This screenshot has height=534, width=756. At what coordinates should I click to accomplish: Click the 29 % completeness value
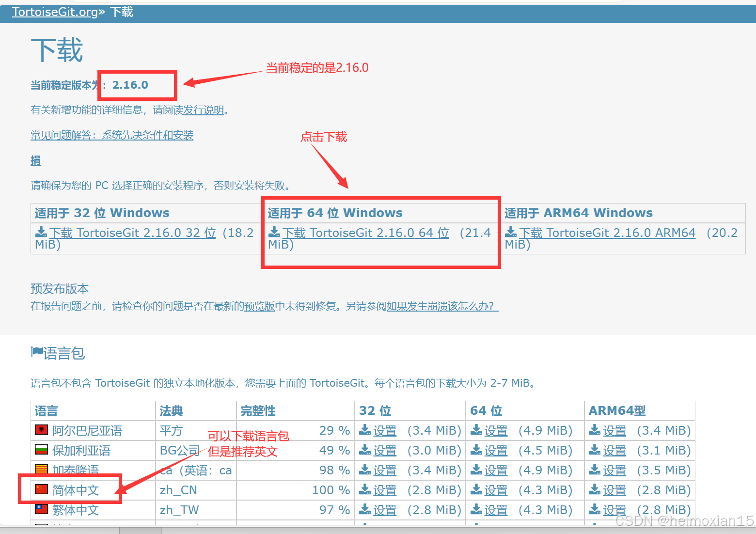coord(334,430)
